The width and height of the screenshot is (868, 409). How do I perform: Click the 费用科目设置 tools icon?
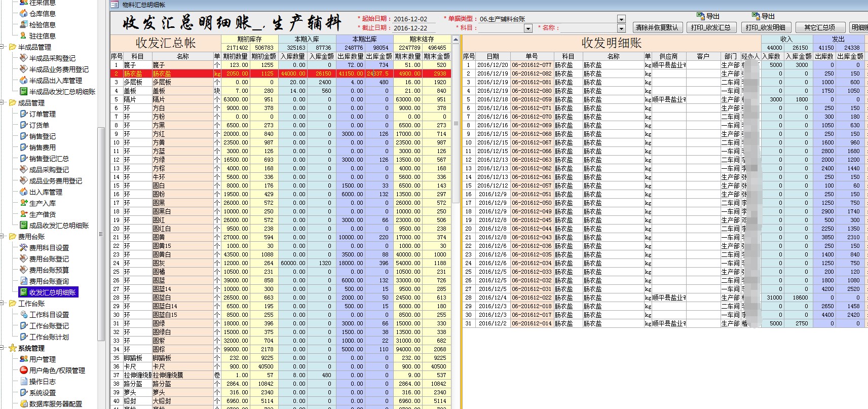click(x=23, y=248)
